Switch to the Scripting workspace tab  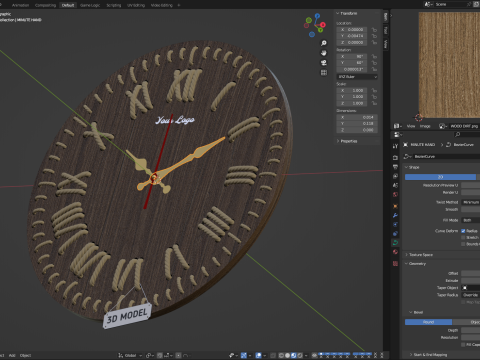(x=114, y=5)
